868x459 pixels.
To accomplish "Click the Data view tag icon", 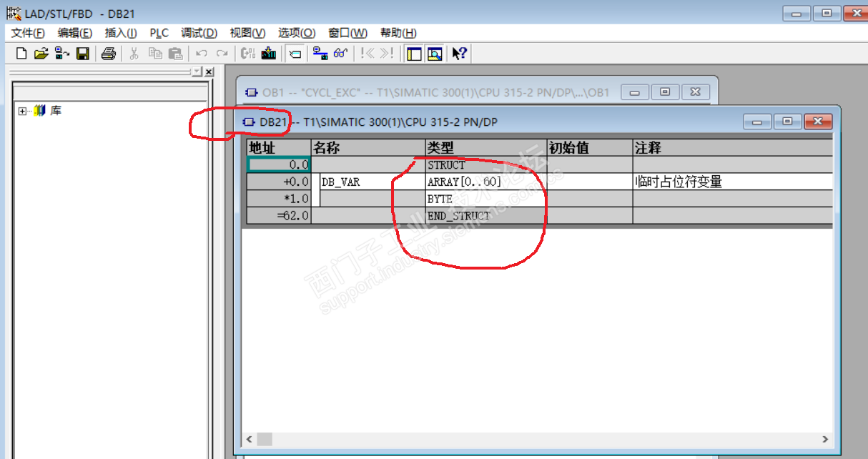I will tap(295, 54).
